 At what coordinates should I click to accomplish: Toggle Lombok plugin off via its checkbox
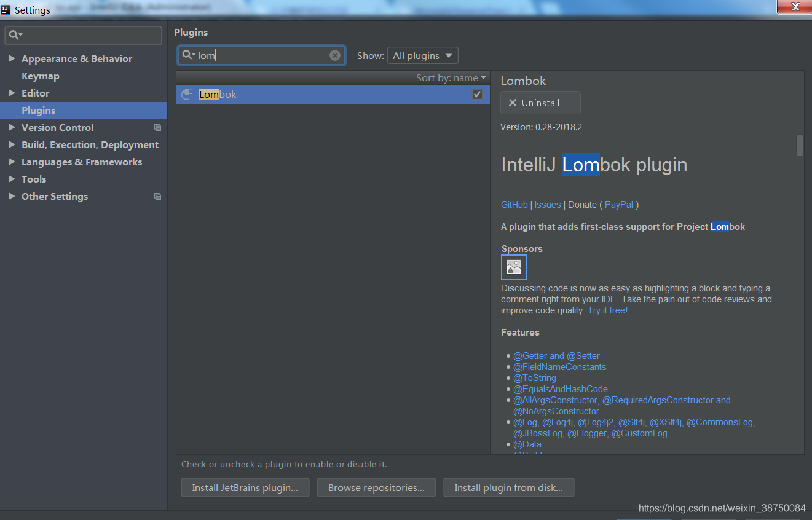point(478,94)
